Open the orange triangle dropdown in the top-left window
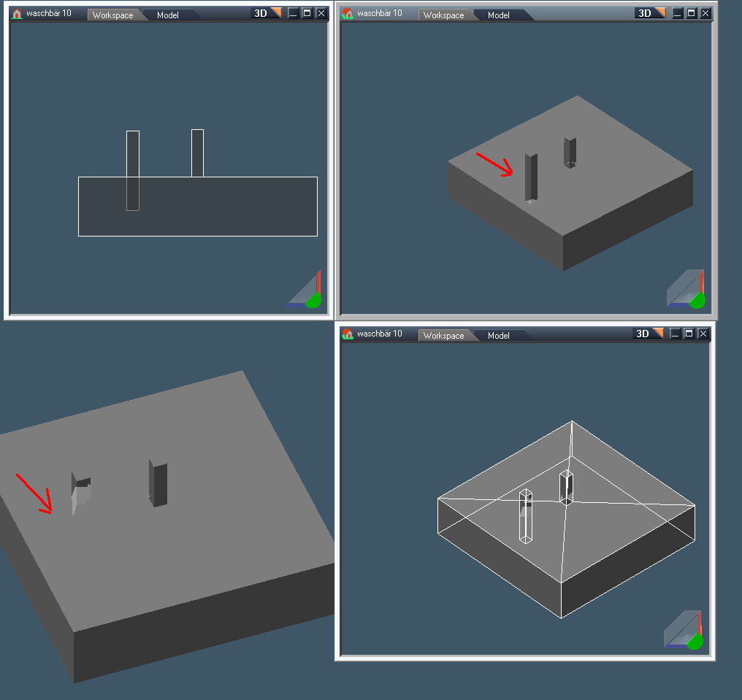Screen dimensions: 742x700 coord(276,13)
